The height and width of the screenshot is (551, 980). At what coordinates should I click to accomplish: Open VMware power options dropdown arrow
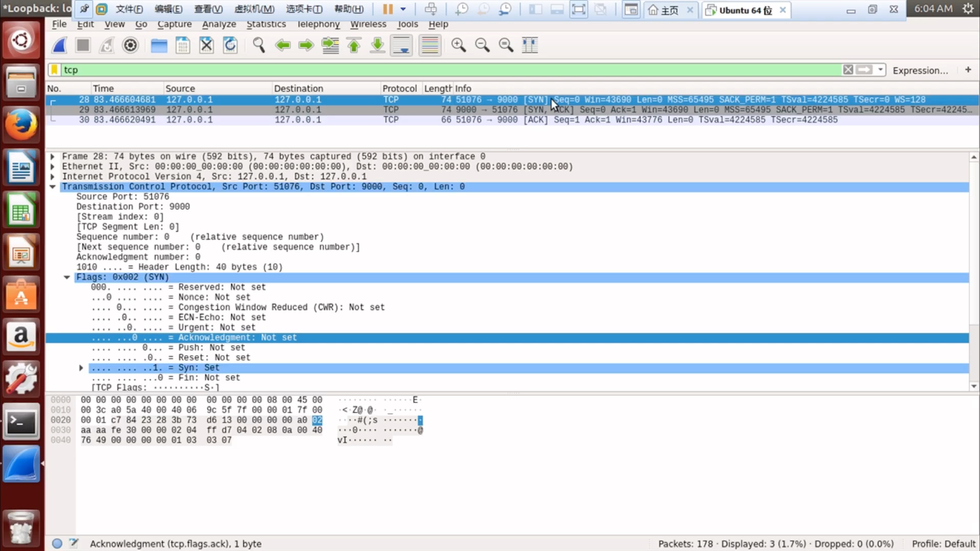(x=403, y=9)
